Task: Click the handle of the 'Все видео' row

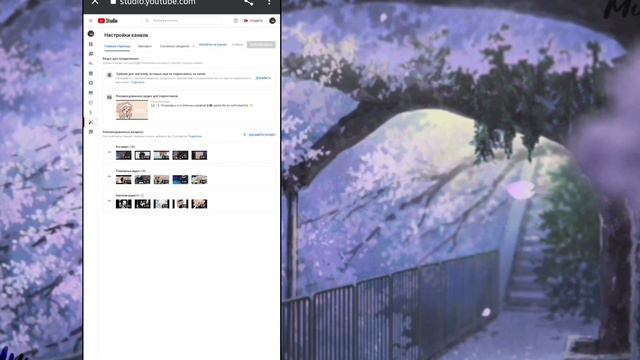Action: [109, 152]
